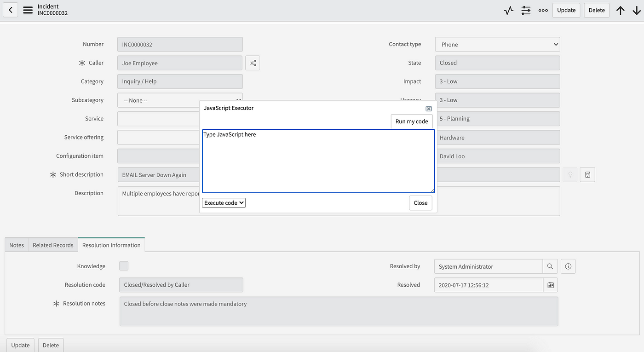Click the Resolution code field
The image size is (644, 352).
(x=181, y=285)
